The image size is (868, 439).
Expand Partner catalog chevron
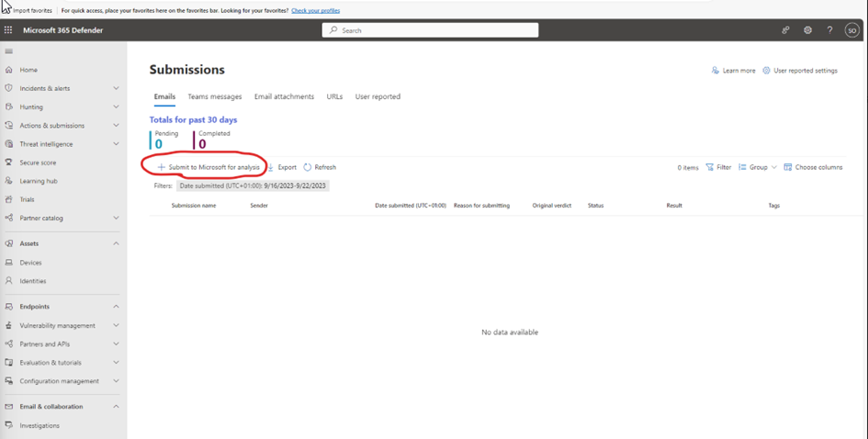click(x=116, y=218)
